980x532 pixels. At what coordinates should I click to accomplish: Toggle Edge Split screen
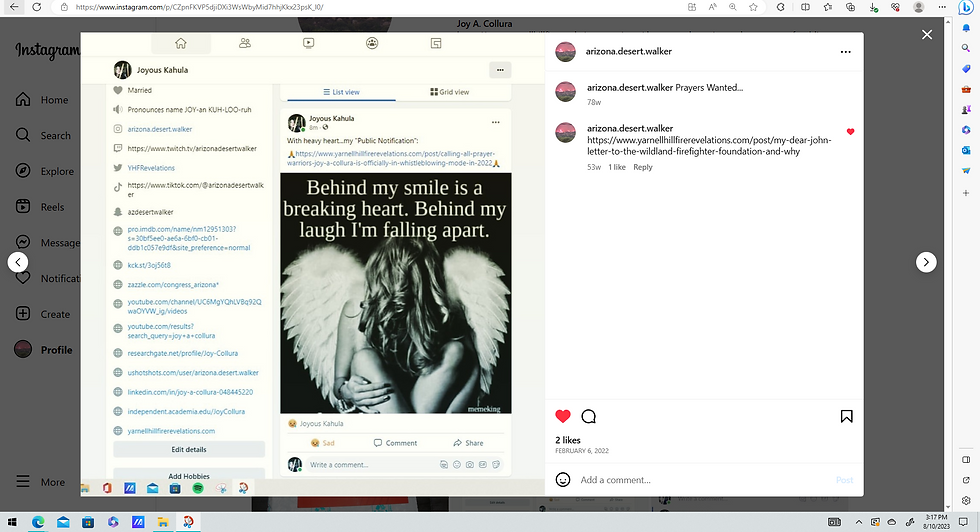coord(805,7)
